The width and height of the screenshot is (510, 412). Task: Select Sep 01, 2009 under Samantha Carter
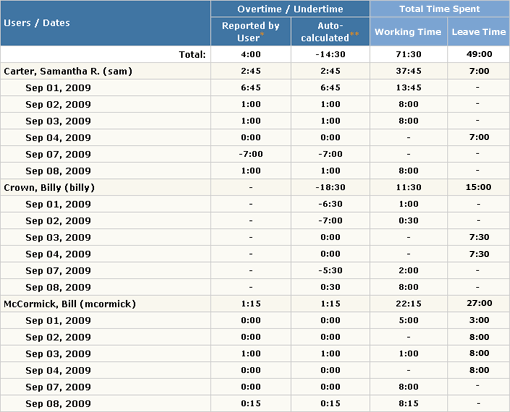tap(58, 88)
